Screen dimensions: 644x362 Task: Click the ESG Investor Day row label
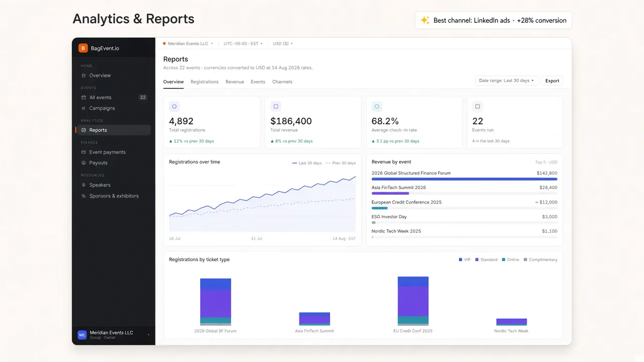(389, 217)
